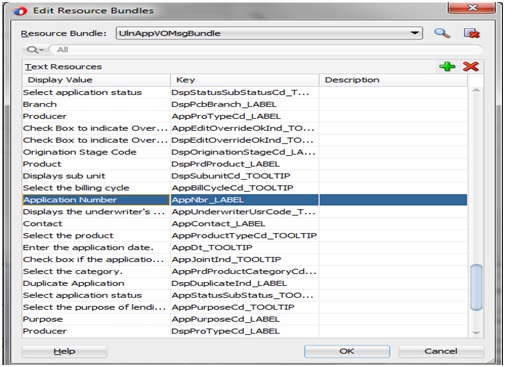Click the scrollbar down arrow
This screenshot has width=505, height=367.
coord(476,332)
